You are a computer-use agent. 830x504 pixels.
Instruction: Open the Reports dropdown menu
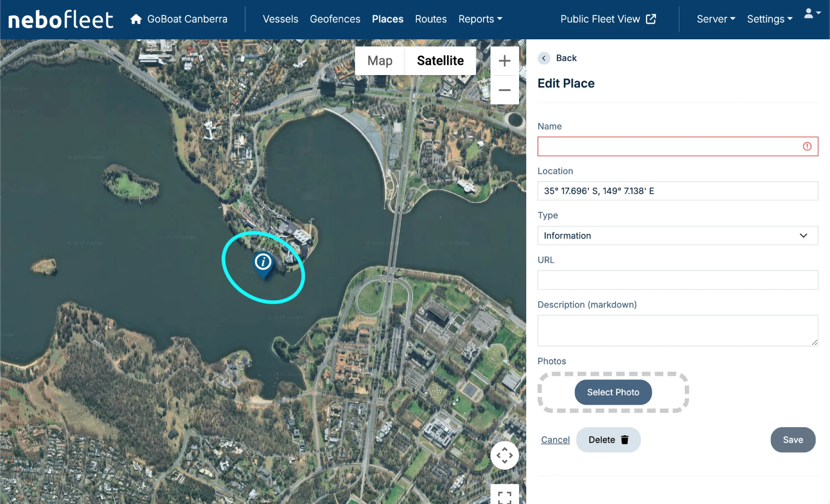480,19
